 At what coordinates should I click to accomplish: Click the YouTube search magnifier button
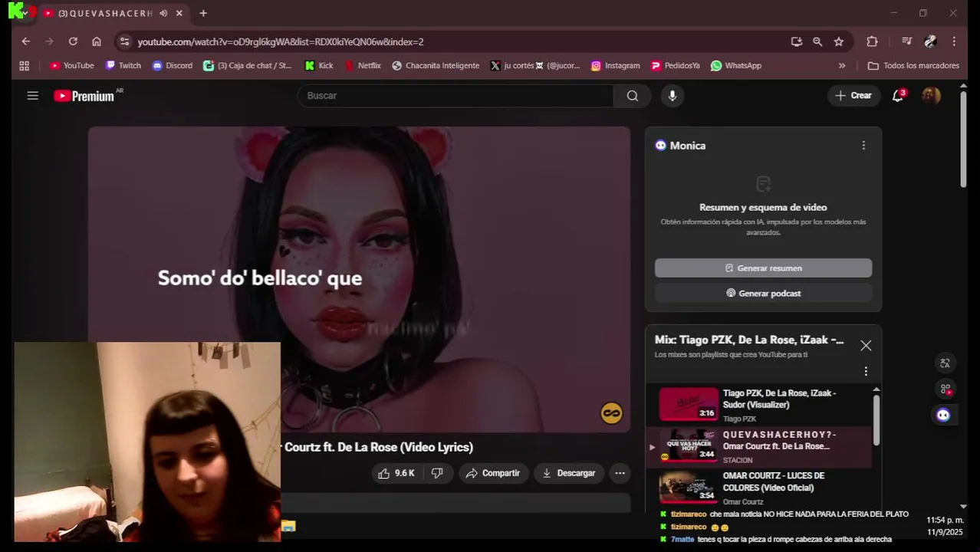[x=633, y=96]
